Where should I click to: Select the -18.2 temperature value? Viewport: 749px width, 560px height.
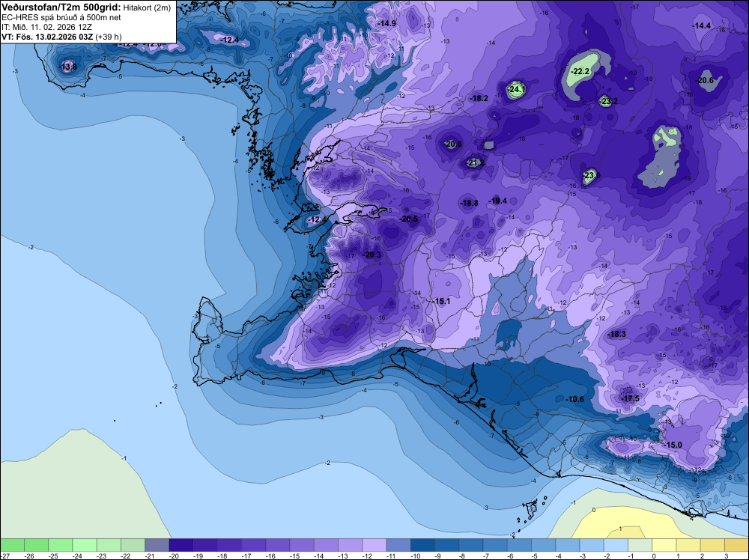[479, 99]
